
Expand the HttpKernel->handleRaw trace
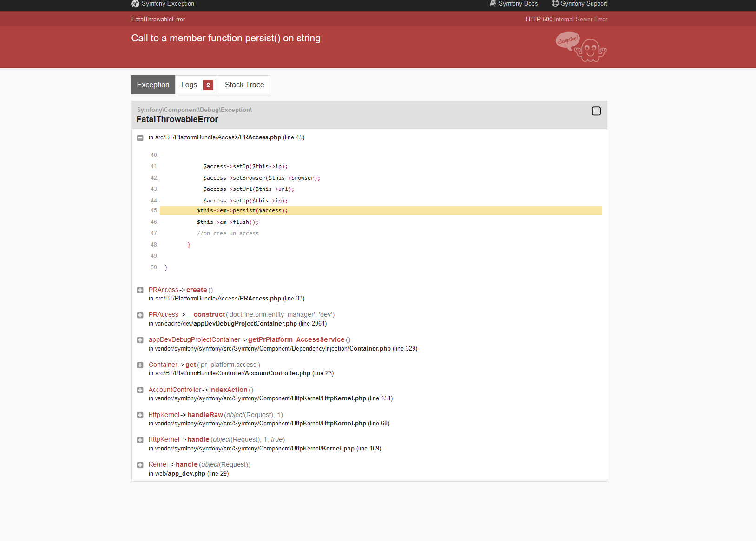click(140, 415)
